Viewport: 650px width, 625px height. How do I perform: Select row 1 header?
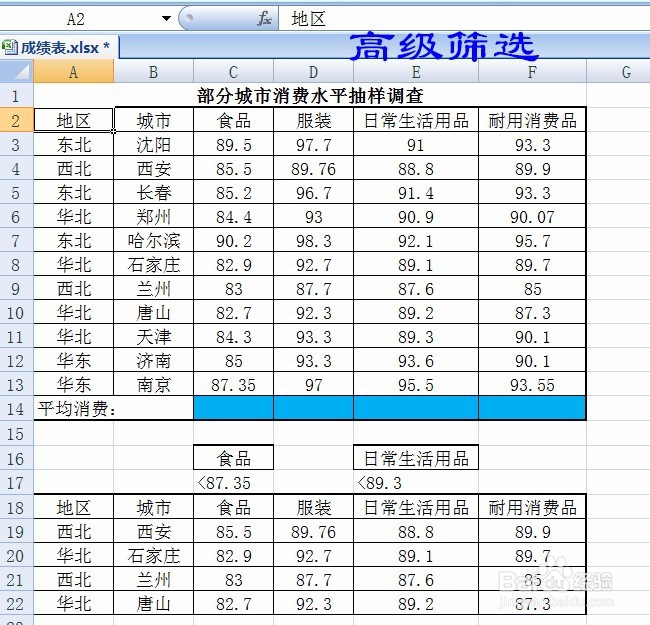[17, 96]
